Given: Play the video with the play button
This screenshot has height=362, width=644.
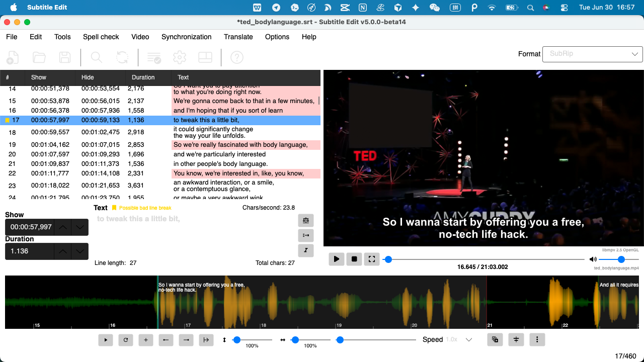Looking at the screenshot, I should click(x=337, y=259).
